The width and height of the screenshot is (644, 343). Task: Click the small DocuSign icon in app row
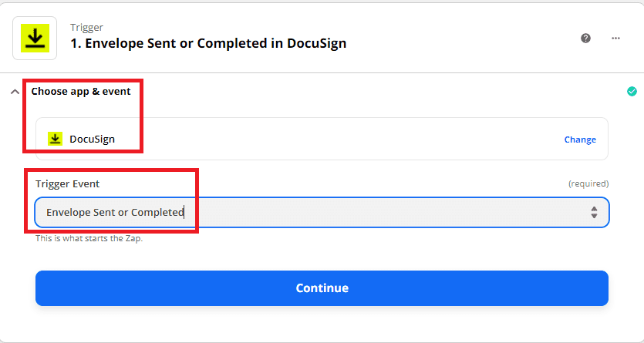click(55, 140)
